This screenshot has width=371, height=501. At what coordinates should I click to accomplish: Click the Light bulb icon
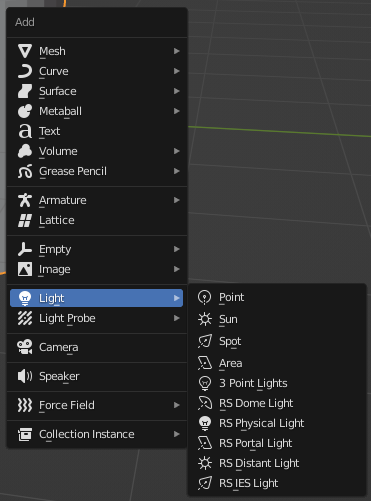pyautogui.click(x=25, y=298)
